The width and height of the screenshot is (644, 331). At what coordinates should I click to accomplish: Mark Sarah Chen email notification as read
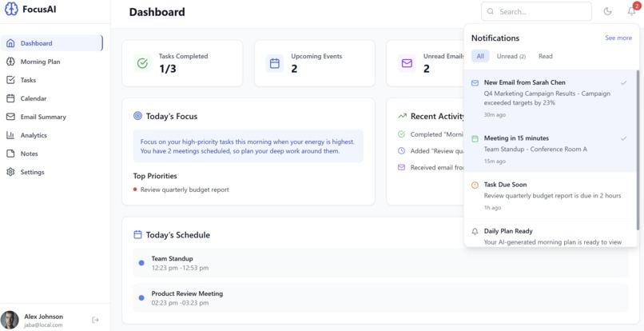623,83
